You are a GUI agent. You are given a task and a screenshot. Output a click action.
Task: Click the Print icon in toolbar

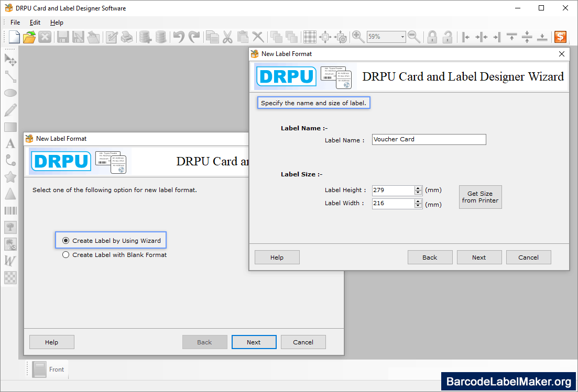point(127,37)
